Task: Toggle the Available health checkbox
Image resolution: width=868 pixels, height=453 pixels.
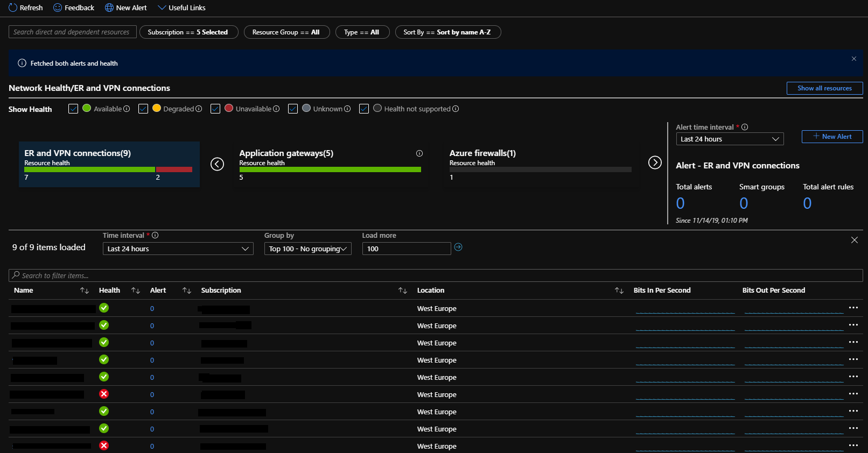Action: [x=73, y=109]
